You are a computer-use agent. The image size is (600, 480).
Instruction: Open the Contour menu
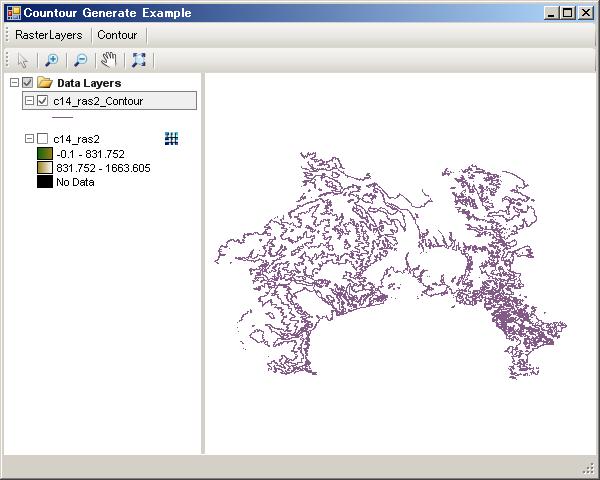pyautogui.click(x=117, y=35)
